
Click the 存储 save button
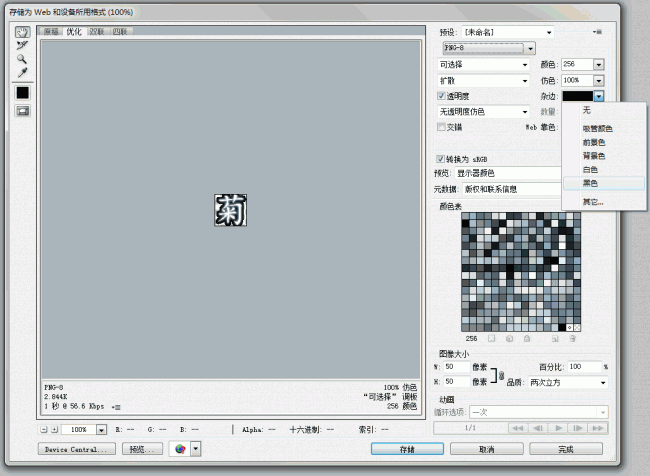tap(407, 449)
